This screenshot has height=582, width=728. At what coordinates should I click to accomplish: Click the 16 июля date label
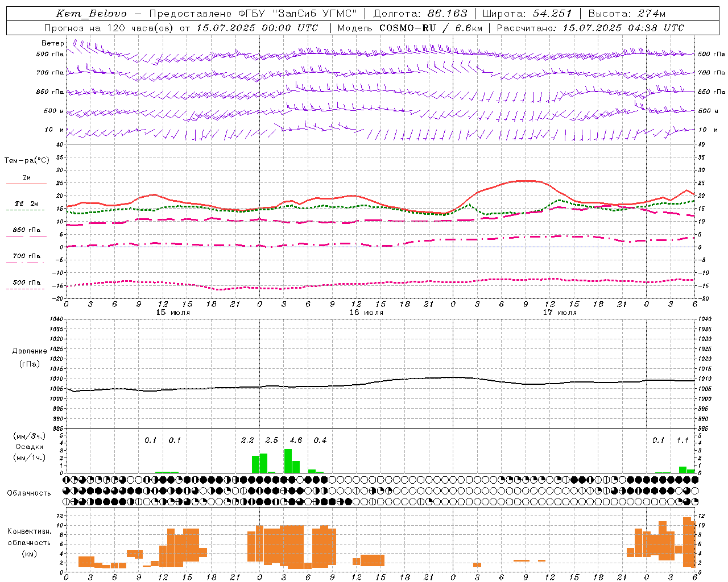click(366, 313)
